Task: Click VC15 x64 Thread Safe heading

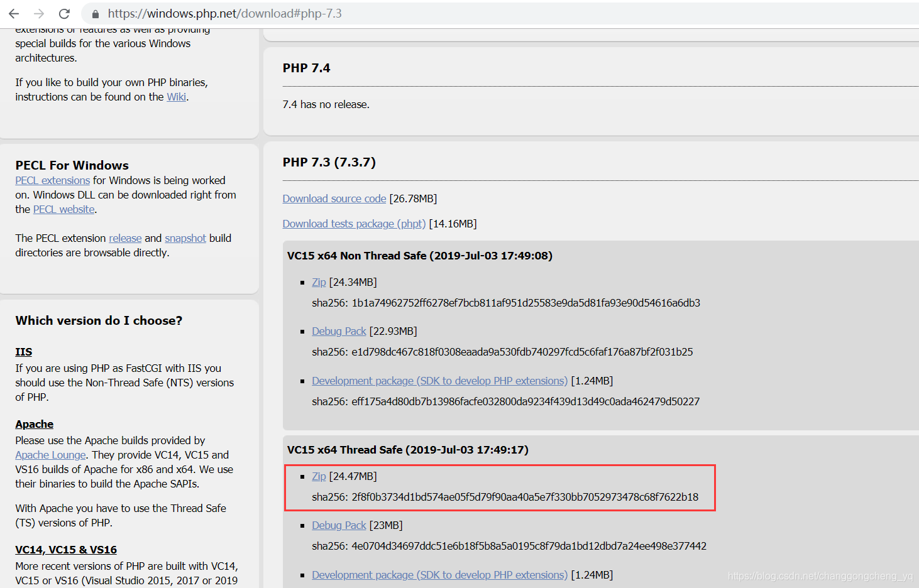Action: coord(408,450)
